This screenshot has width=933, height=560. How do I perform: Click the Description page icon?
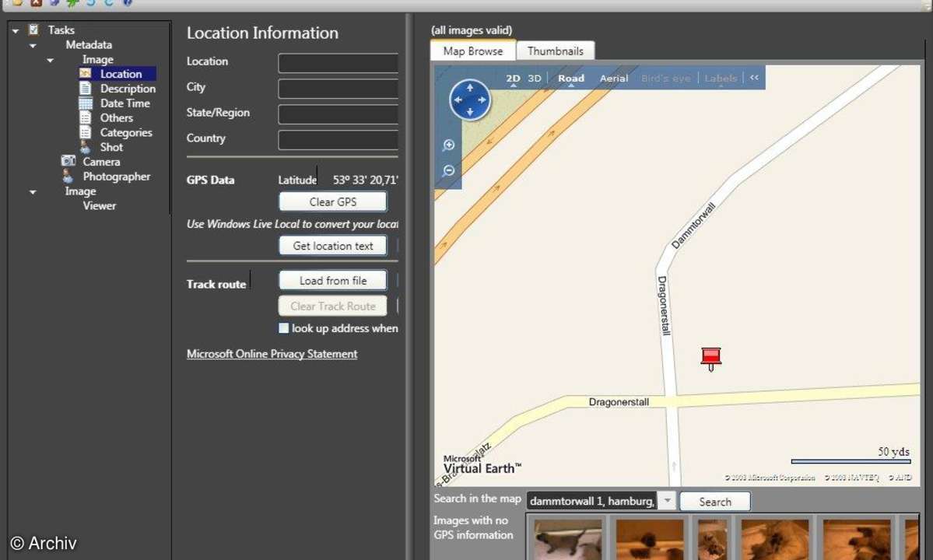click(85, 89)
